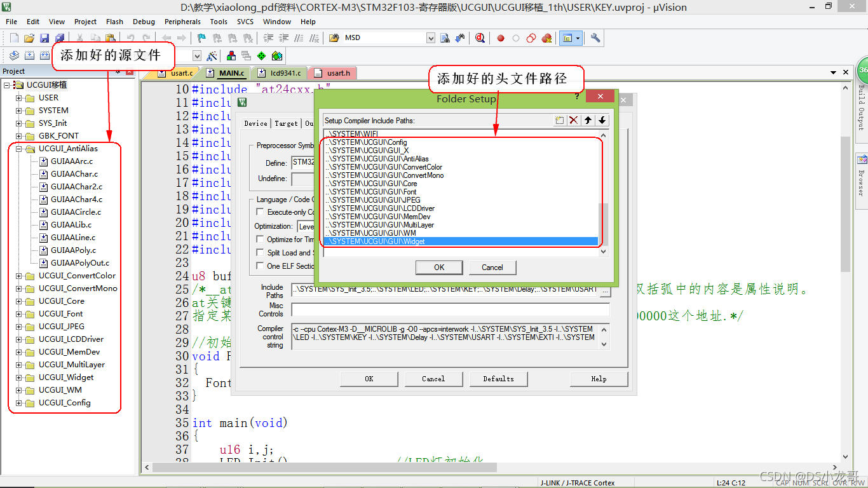Open the SVCS menu

pyautogui.click(x=245, y=22)
